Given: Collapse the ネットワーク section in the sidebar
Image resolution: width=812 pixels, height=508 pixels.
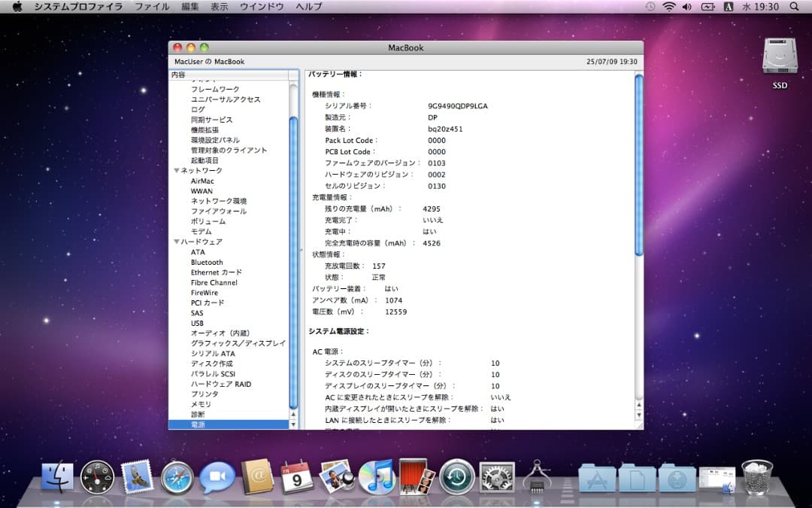Looking at the screenshot, I should click(x=177, y=170).
